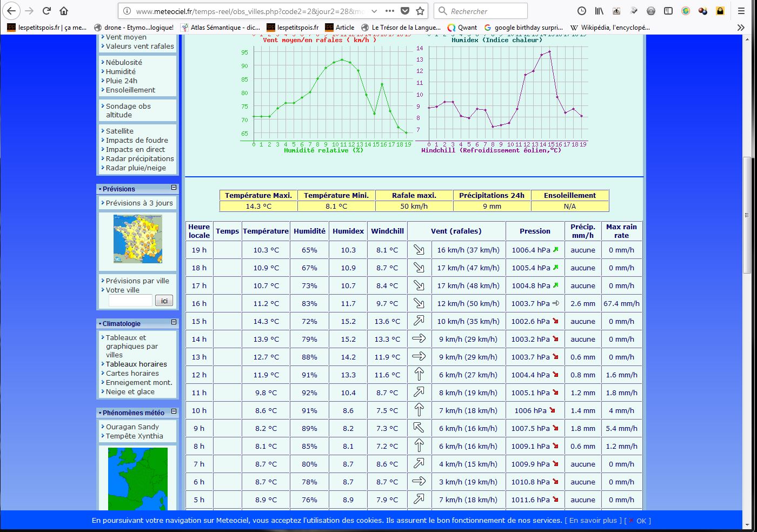Open the Library bookshelf icon
This screenshot has height=532, width=757.
click(x=599, y=11)
